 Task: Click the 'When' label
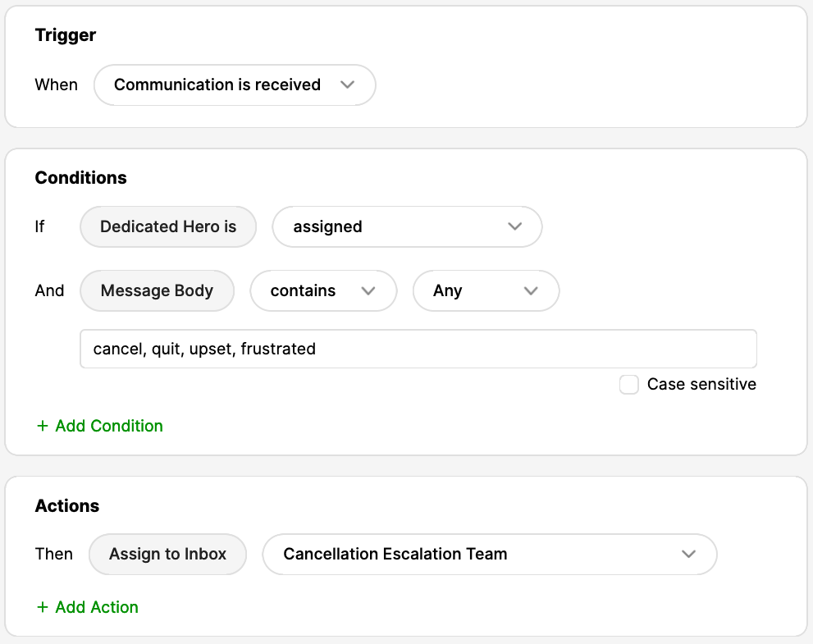coord(56,85)
